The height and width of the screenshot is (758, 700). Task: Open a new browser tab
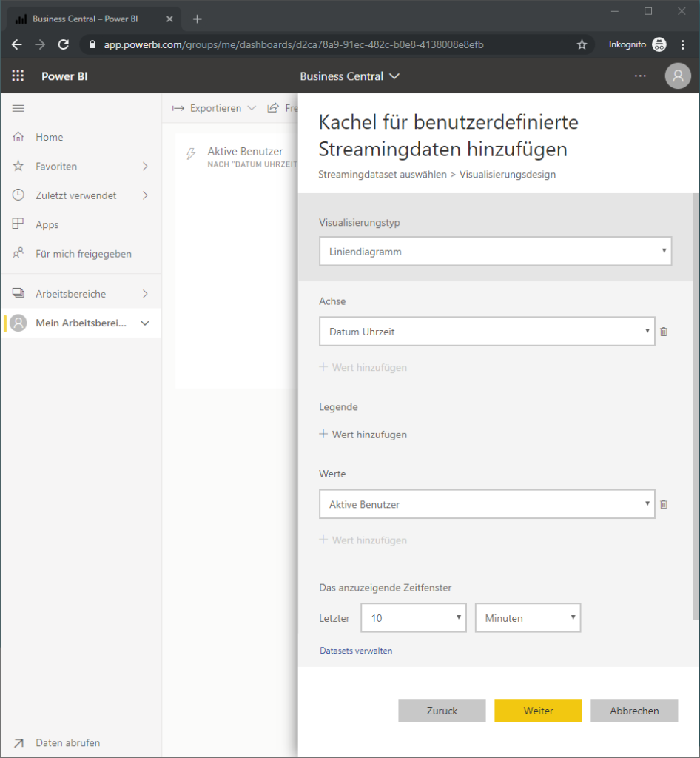tap(197, 19)
